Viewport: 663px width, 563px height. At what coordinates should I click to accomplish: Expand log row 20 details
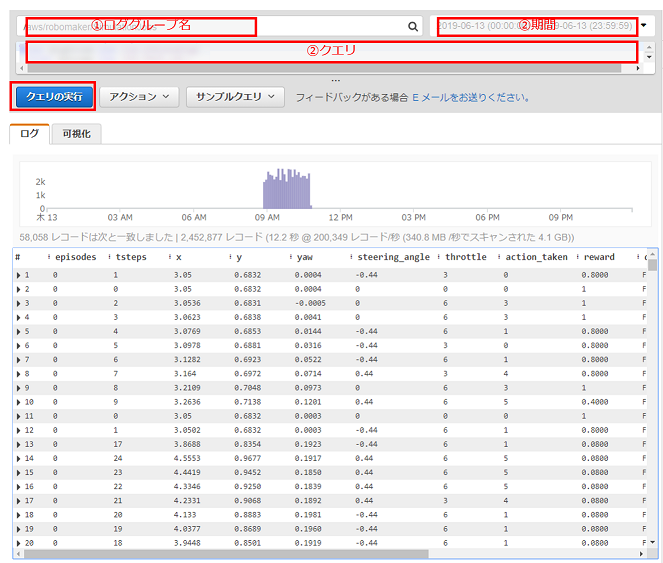click(18, 542)
